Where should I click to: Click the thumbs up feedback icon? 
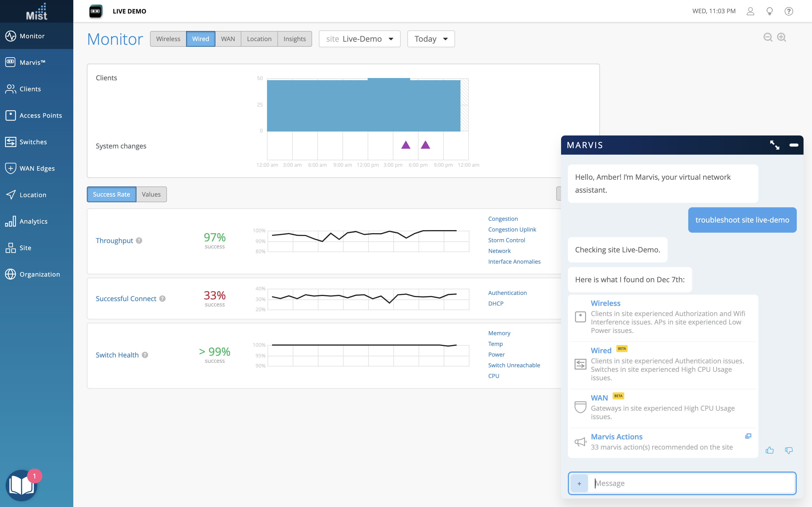769,450
